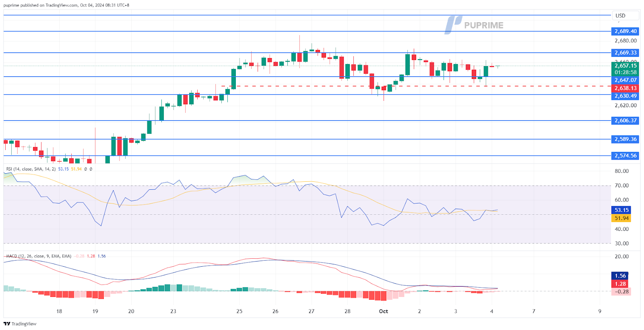This screenshot has width=644, height=330.
Task: Click the pink -0.28 MACD axis label
Action: (621, 292)
